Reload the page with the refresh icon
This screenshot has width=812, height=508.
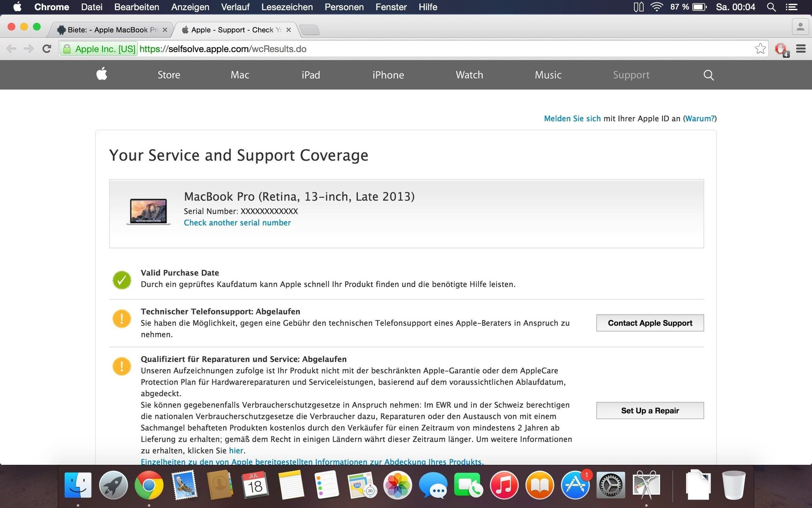(x=47, y=49)
